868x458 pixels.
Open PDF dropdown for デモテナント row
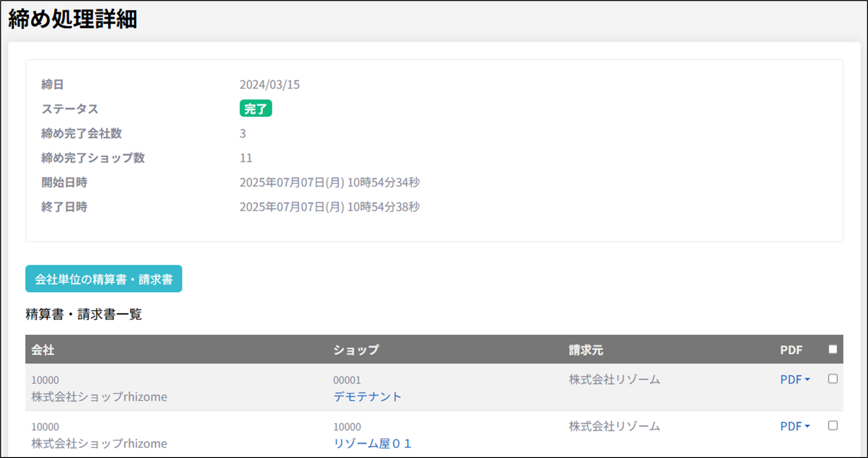coord(794,379)
